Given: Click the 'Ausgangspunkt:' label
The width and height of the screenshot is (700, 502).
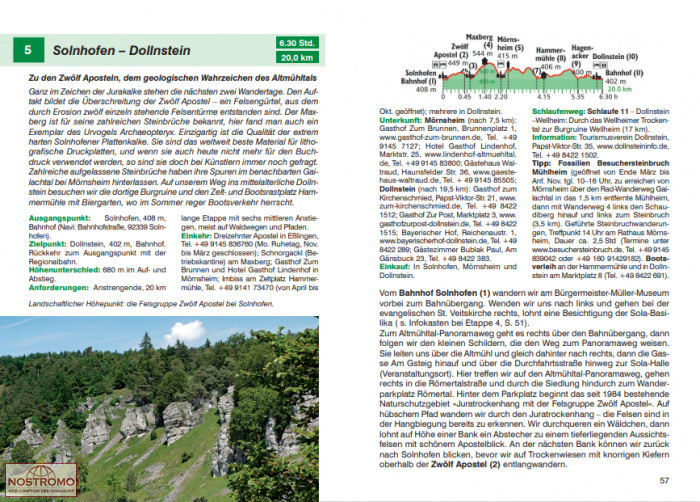Looking at the screenshot, I should click(59, 218).
